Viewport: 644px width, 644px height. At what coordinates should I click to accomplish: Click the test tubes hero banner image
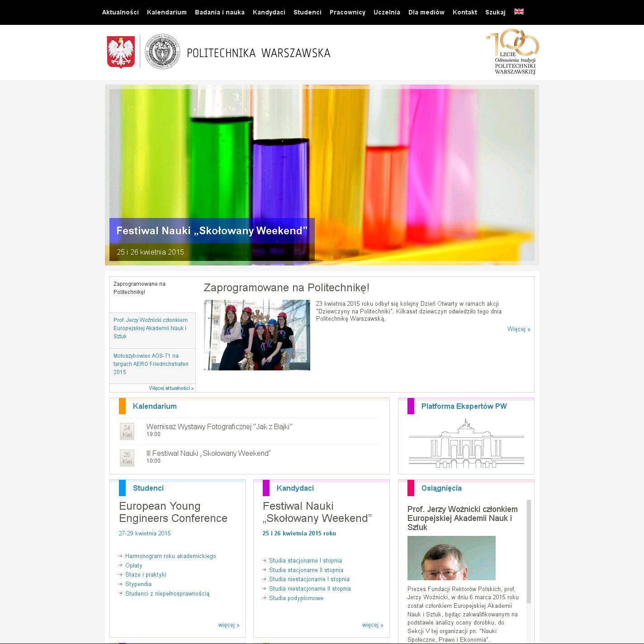[322, 175]
